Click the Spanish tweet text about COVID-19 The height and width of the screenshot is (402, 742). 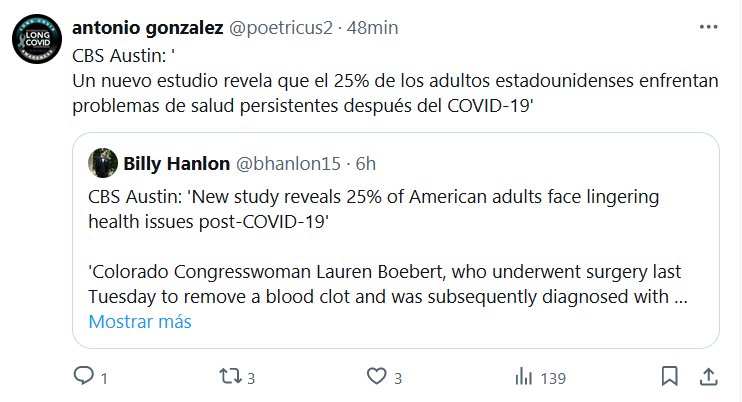pos(396,93)
